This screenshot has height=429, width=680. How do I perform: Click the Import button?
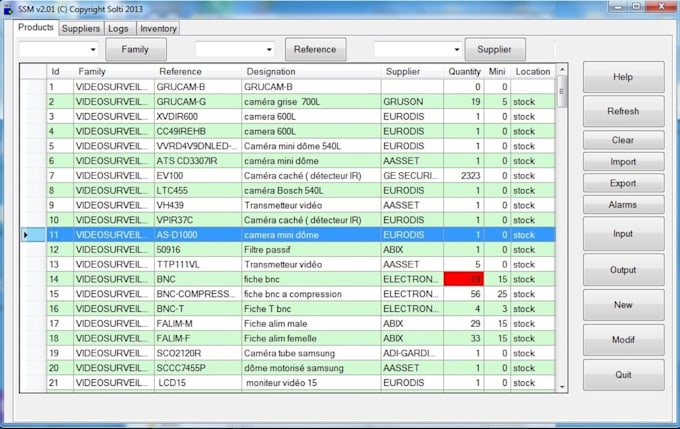point(623,162)
